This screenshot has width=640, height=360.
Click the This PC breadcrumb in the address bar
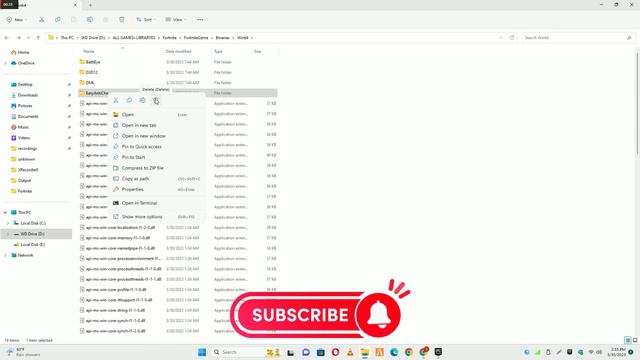67,38
